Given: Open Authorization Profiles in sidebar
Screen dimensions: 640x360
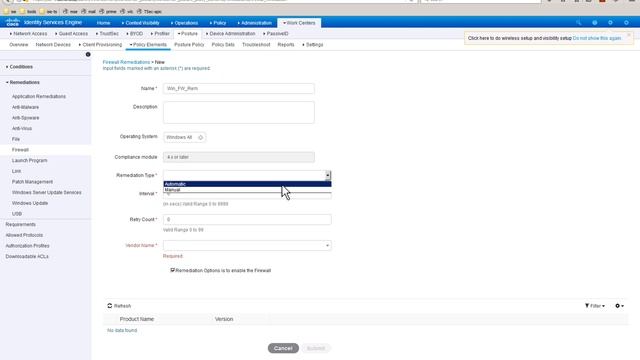Looking at the screenshot, I should (x=27, y=246).
